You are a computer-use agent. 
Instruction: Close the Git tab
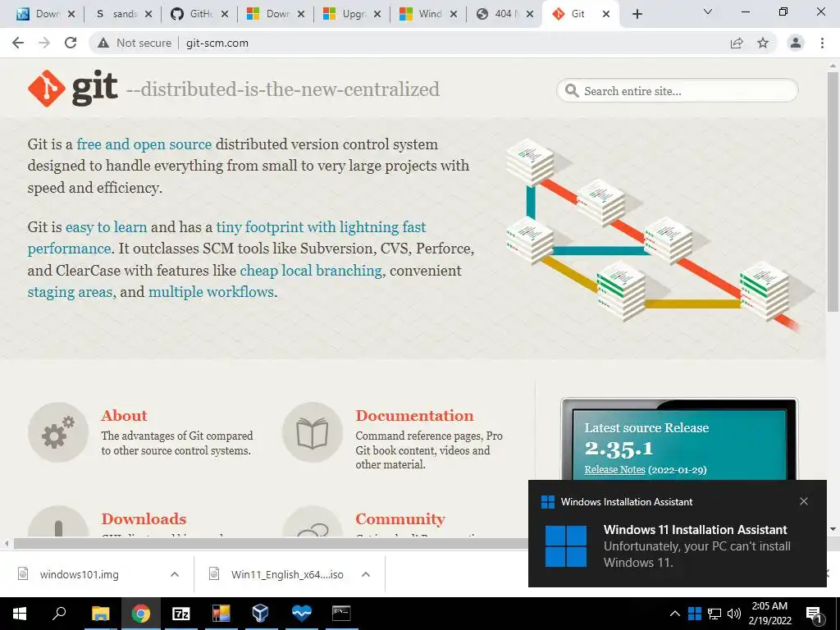point(606,14)
